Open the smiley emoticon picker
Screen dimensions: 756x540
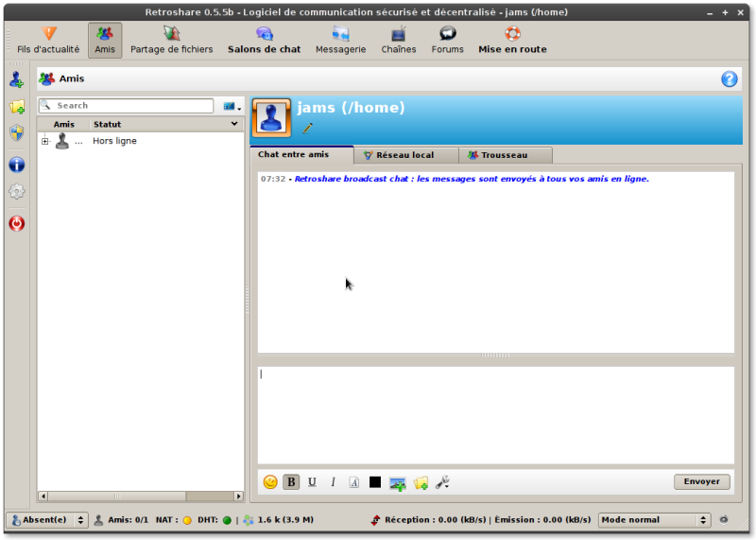click(x=270, y=482)
